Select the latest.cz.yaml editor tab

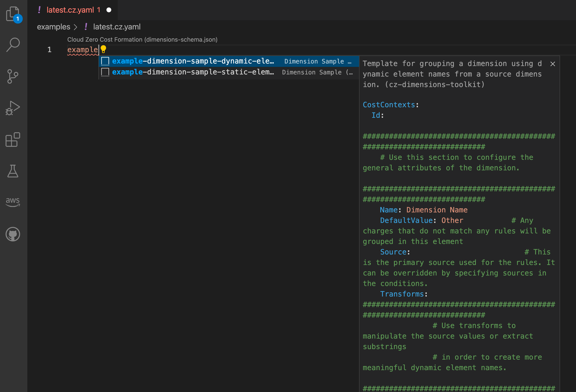(x=70, y=10)
